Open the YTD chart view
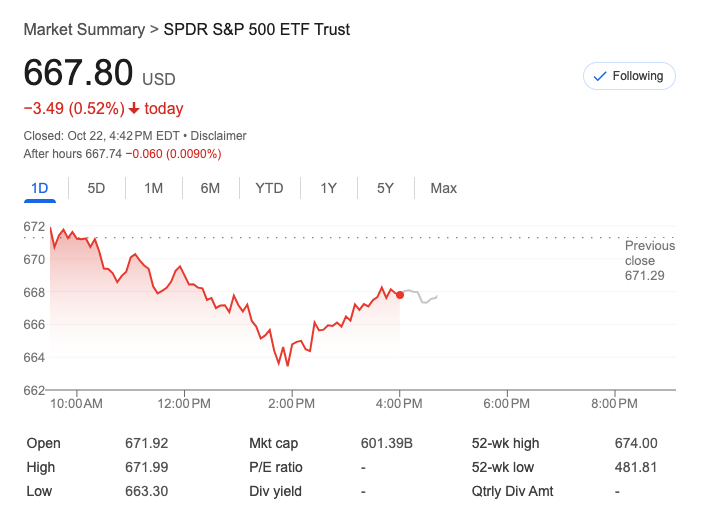This screenshot has height=513, width=707. [x=269, y=188]
